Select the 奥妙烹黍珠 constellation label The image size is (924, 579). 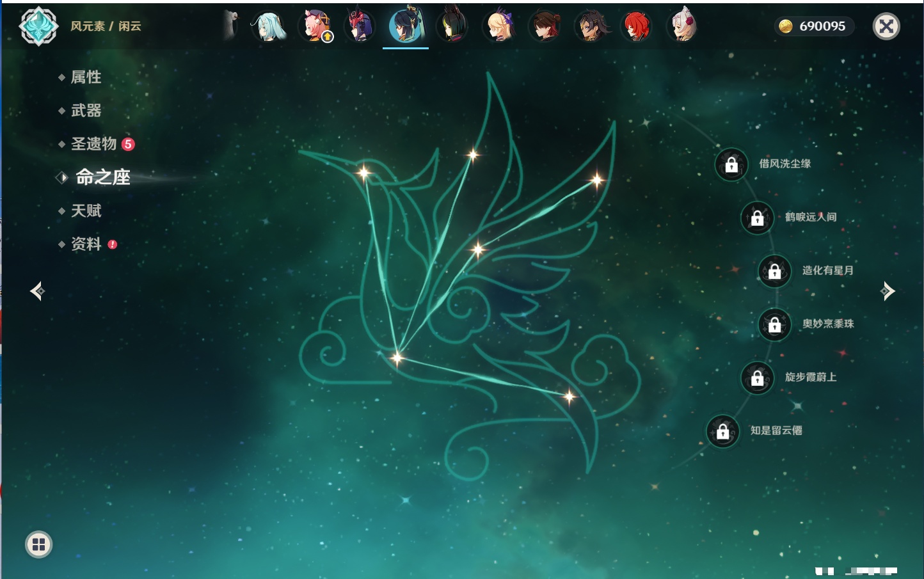[828, 324]
